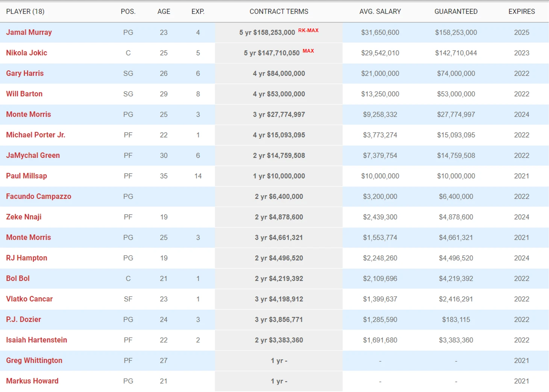Viewport: 549px width, 392px height.
Task: Sort by the POS. column header
Action: pyautogui.click(x=128, y=12)
